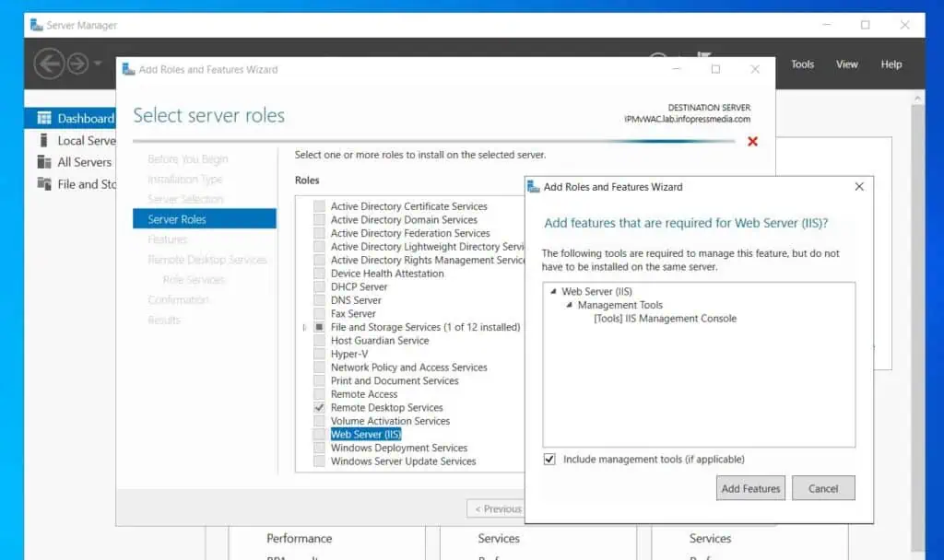Select Results wizard step

coord(164,320)
